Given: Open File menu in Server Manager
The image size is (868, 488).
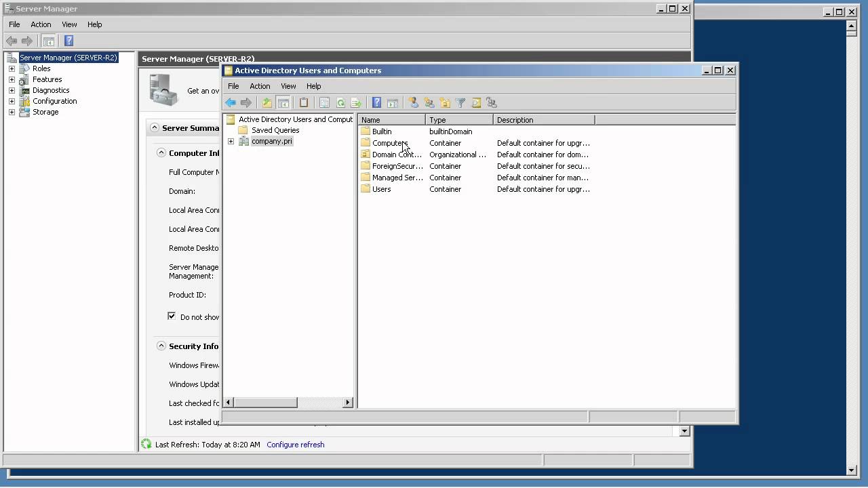Looking at the screenshot, I should pos(14,24).
